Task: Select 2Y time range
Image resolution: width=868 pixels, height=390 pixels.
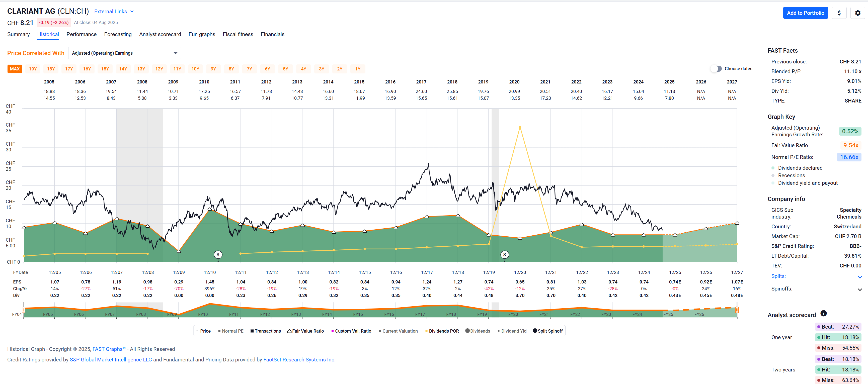Action: click(340, 69)
